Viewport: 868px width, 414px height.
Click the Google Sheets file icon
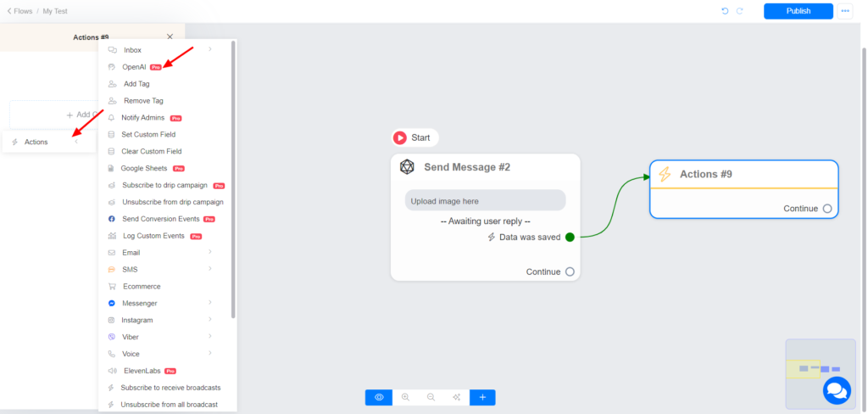(111, 168)
